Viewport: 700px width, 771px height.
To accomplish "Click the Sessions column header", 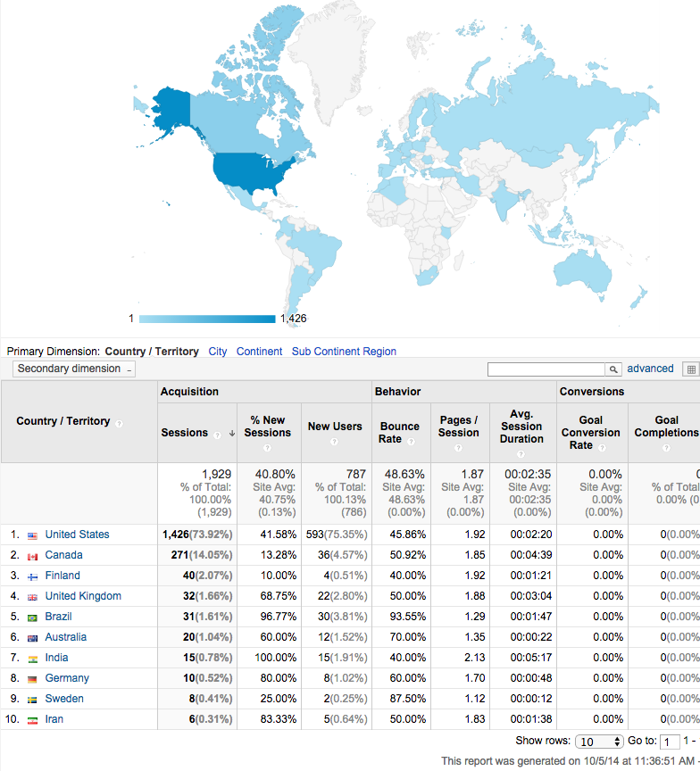I will [x=197, y=433].
